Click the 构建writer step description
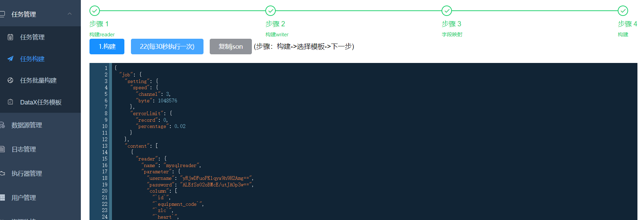 pos(277,35)
